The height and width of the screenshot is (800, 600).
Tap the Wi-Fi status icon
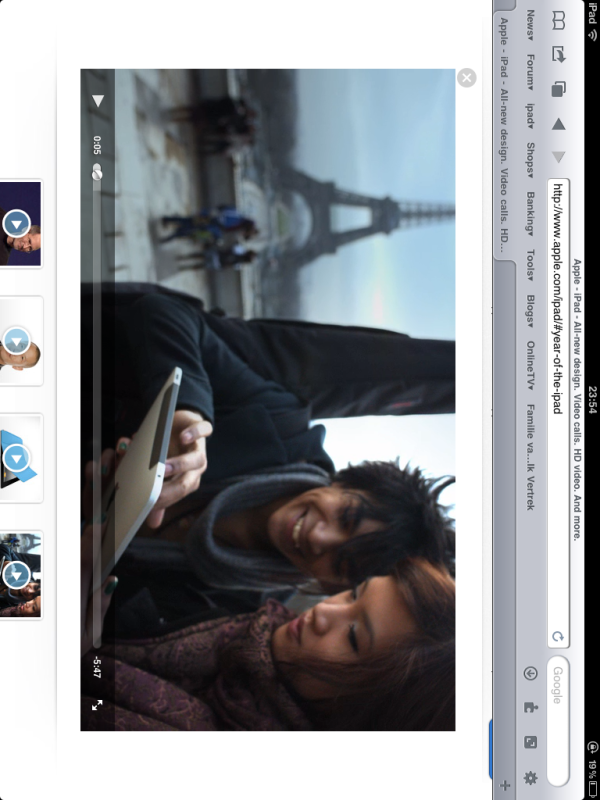592,34
